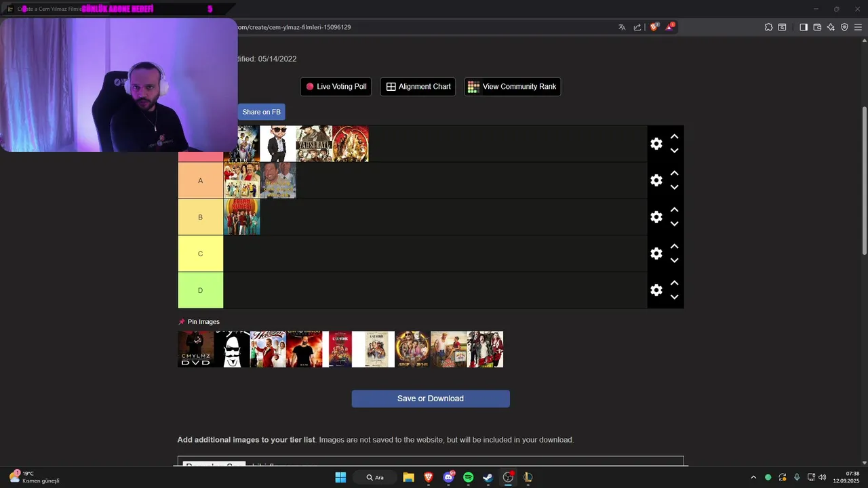Open Steam from taskbar
The image size is (868, 488).
488,477
